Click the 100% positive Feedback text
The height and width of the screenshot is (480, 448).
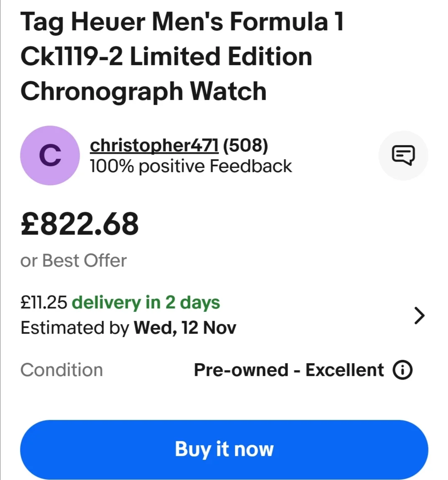190,166
